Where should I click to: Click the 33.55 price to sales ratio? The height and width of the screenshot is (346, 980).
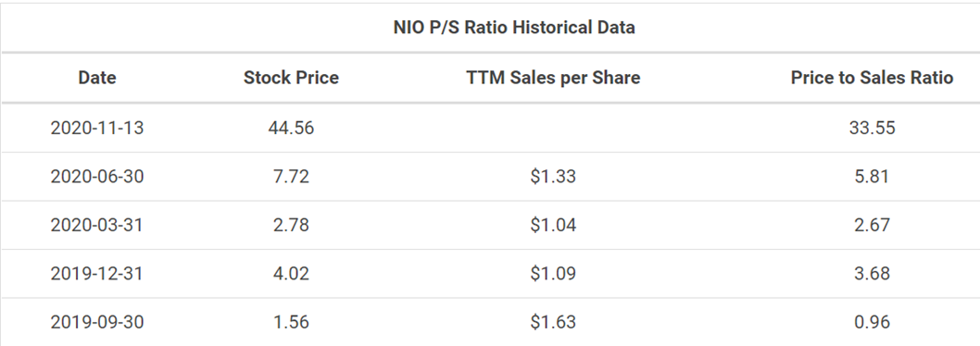point(872,128)
